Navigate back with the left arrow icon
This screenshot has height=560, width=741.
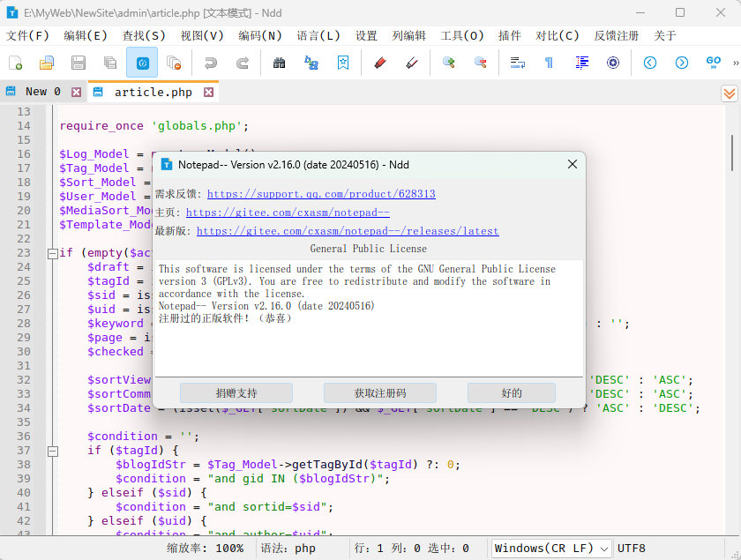(650, 63)
